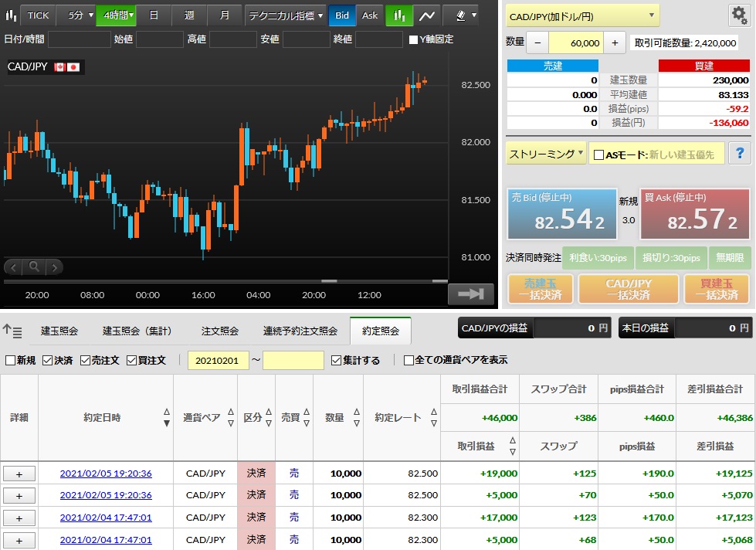Switch chart to Bid prices
Image resolution: width=756 pixels, height=550 pixels.
point(342,15)
